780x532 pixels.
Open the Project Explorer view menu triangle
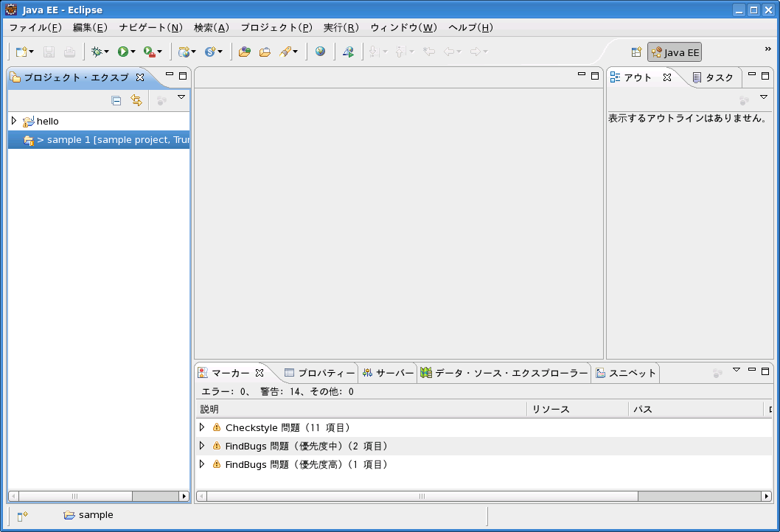tap(181, 97)
